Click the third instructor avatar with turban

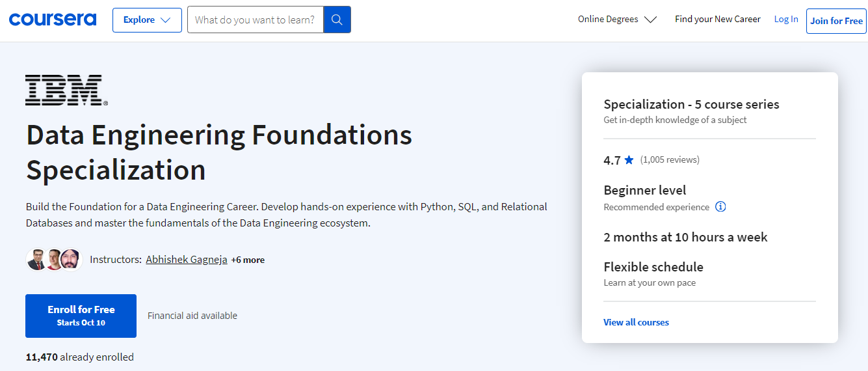(71, 260)
